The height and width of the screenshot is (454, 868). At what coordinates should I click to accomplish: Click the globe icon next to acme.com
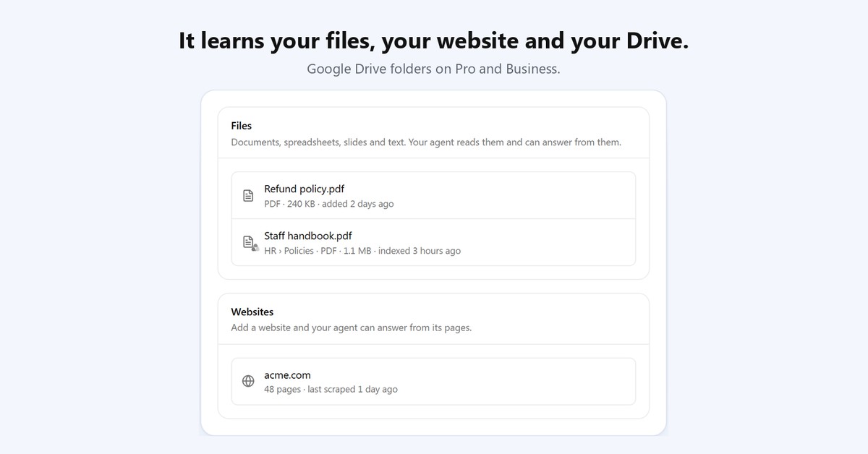pyautogui.click(x=248, y=382)
